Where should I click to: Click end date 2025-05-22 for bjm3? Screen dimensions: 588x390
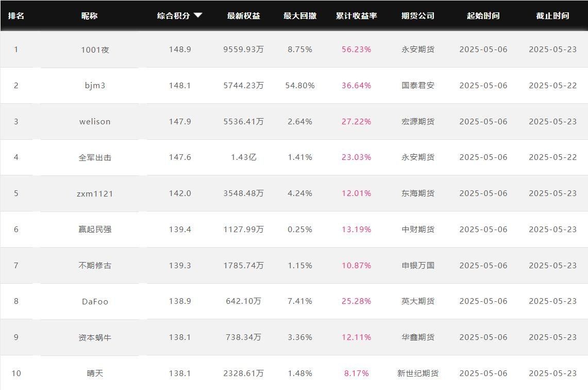tap(553, 85)
